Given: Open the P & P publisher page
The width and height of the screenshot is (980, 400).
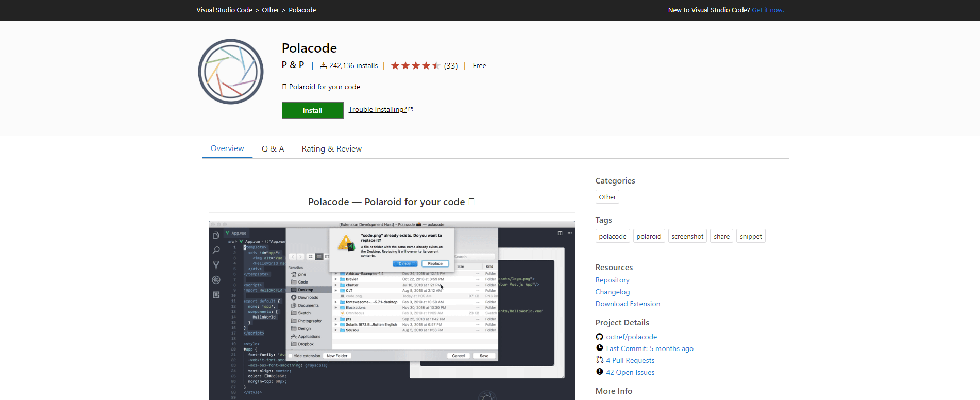Looking at the screenshot, I should click(293, 65).
